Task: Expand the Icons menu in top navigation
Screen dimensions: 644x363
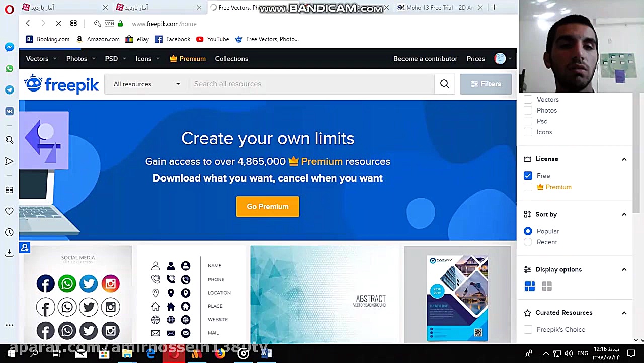Action: [x=147, y=59]
